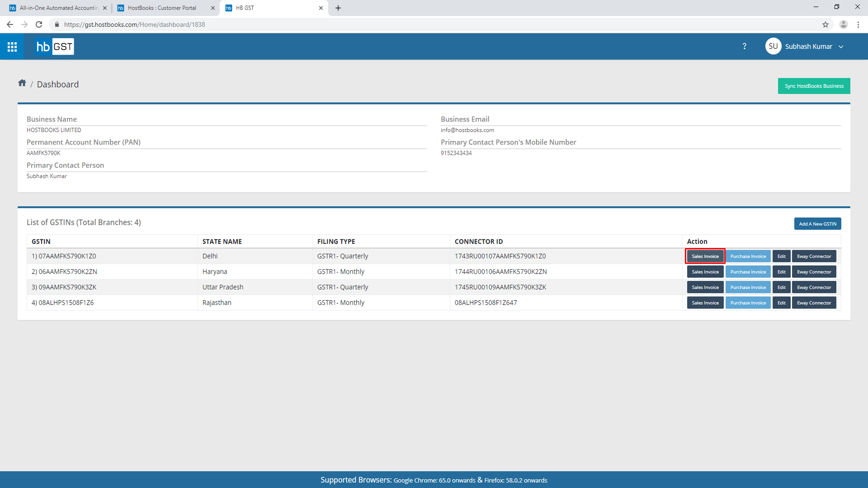Viewport: 868px width, 488px height.
Task: Click Add A New GSTIN button
Action: (x=817, y=224)
